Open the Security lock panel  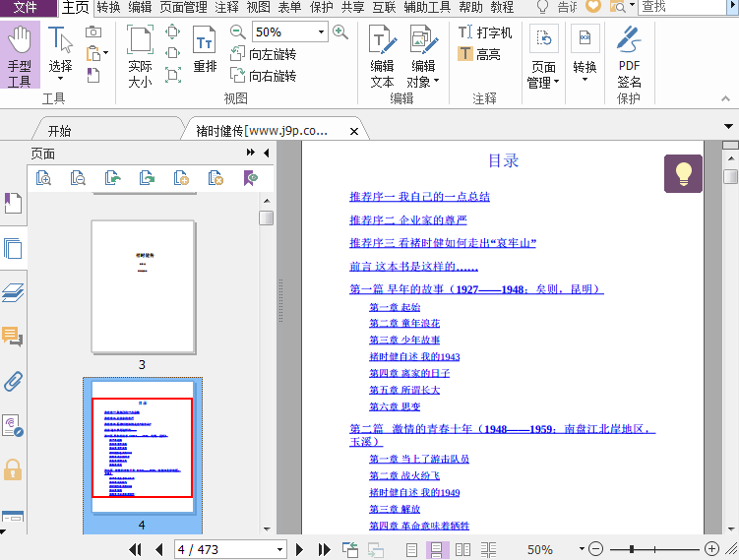[13, 470]
